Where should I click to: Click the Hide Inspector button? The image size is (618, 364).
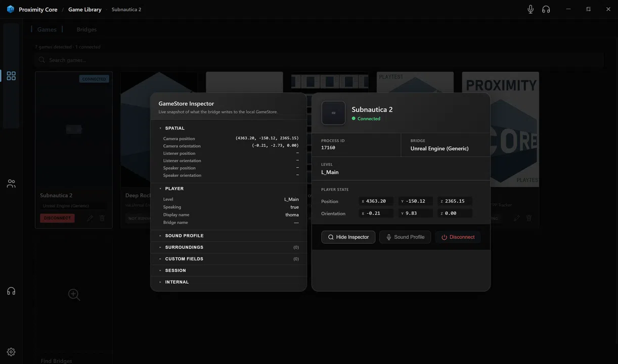coord(348,237)
